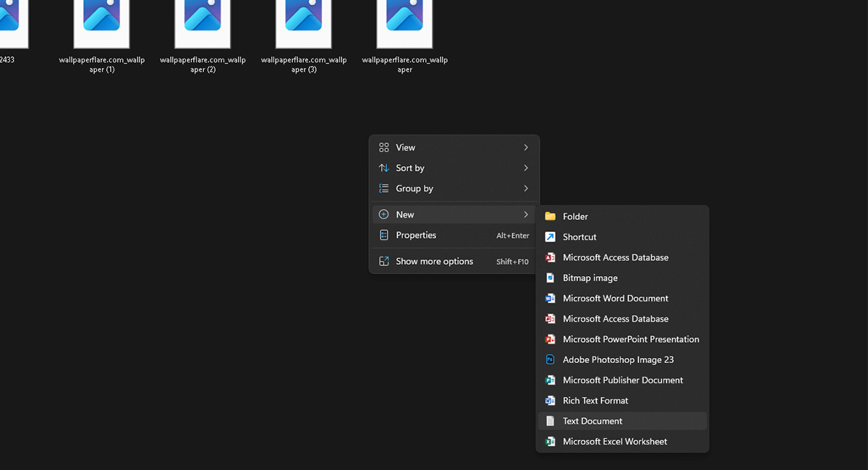The image size is (868, 470).
Task: Click the PowerPoint Presentation icon
Action: point(550,339)
